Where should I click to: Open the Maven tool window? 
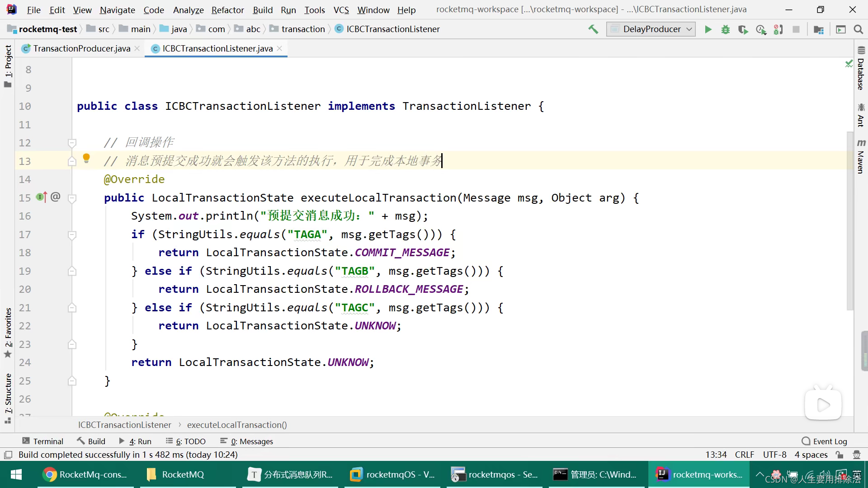(861, 156)
